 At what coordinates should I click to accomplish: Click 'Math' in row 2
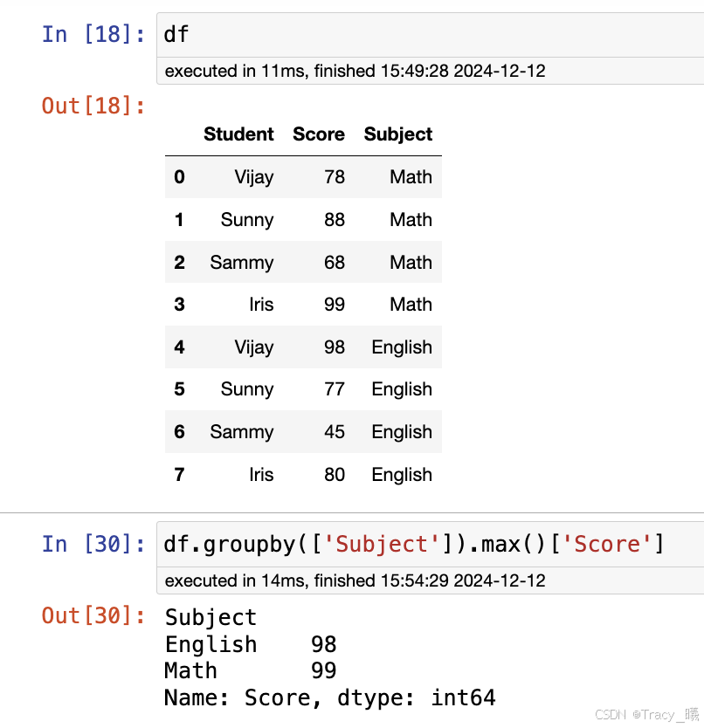pos(411,263)
